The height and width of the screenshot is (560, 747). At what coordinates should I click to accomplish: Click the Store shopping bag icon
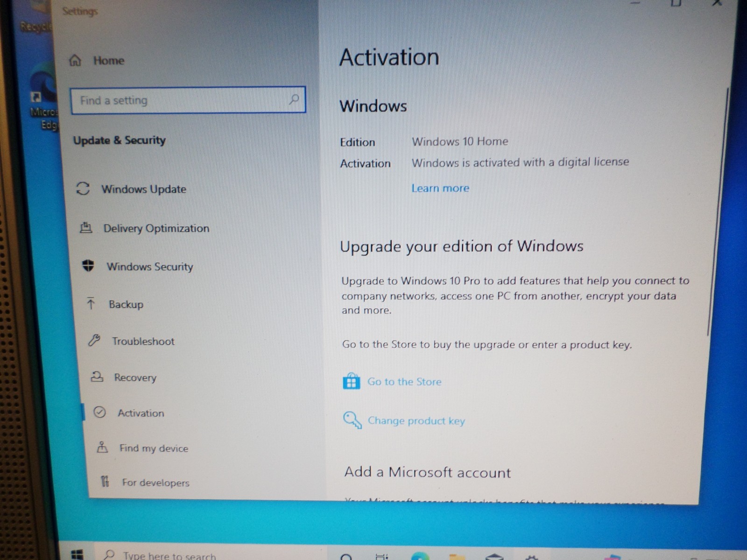351,381
